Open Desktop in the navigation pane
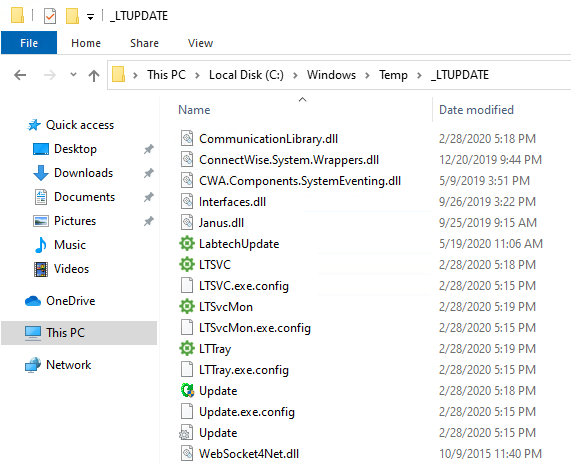This screenshot has height=465, width=571. click(x=75, y=149)
